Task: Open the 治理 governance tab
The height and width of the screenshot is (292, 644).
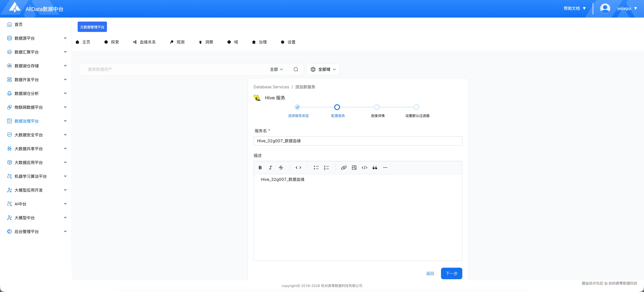Action: tap(259, 42)
